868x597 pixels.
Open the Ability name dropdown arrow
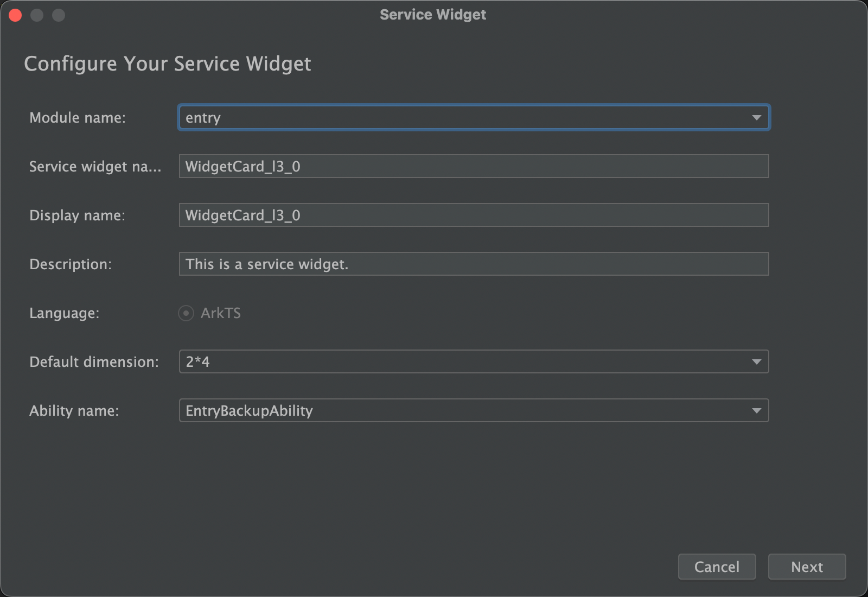click(756, 411)
